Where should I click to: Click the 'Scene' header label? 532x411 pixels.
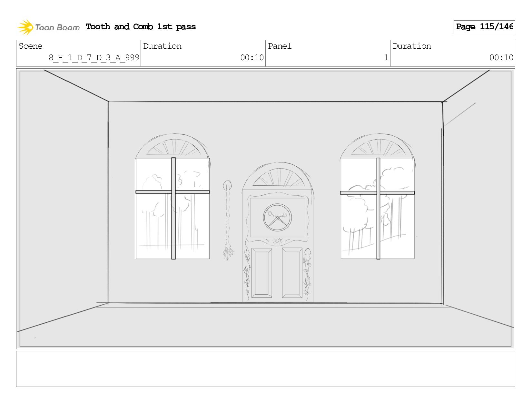pos(30,46)
